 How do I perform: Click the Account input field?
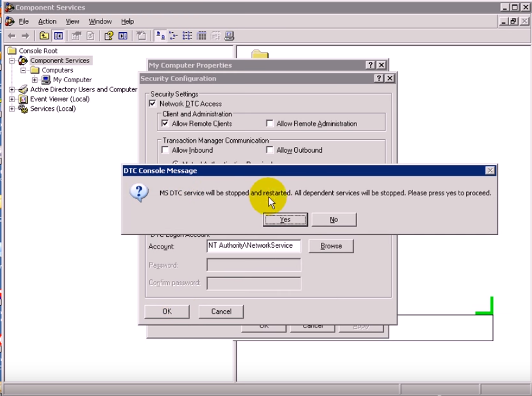(253, 246)
